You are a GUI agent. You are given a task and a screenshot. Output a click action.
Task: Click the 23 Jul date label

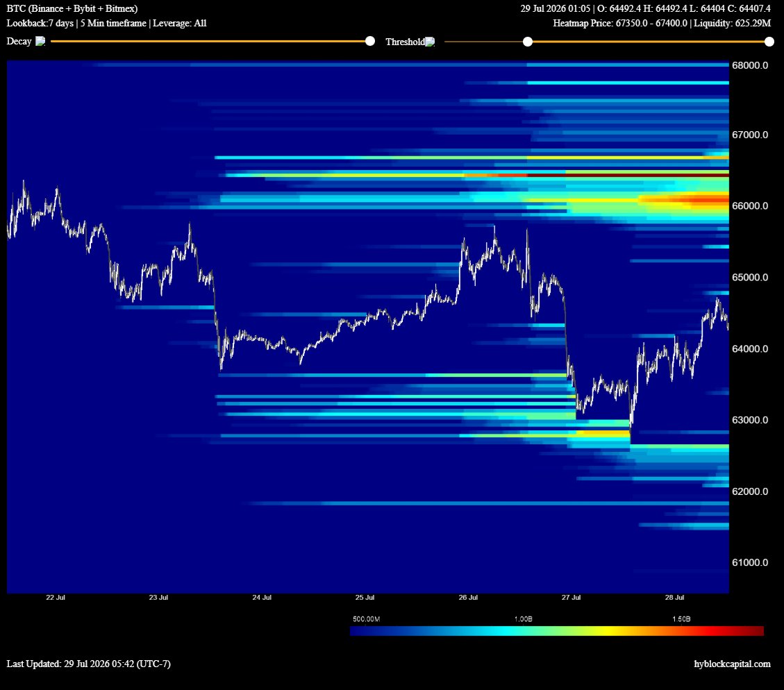pos(158,597)
